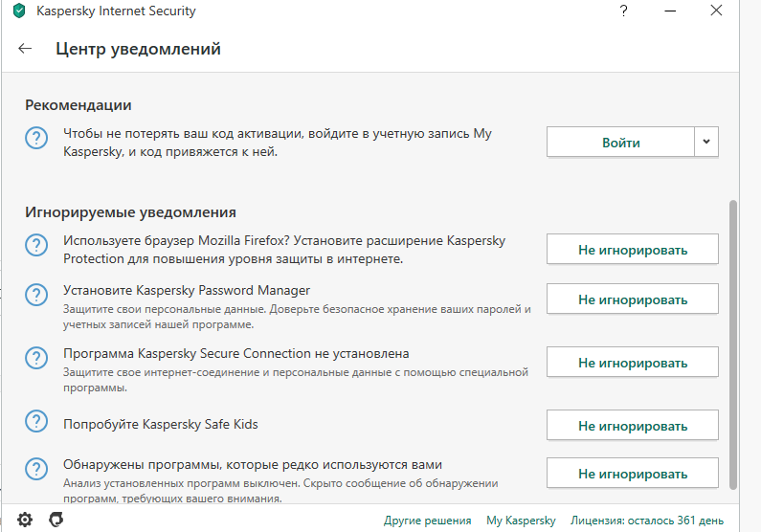Expand the dropdown arrow next to Войти
Viewport: 761px width, 532px height.
coord(706,143)
